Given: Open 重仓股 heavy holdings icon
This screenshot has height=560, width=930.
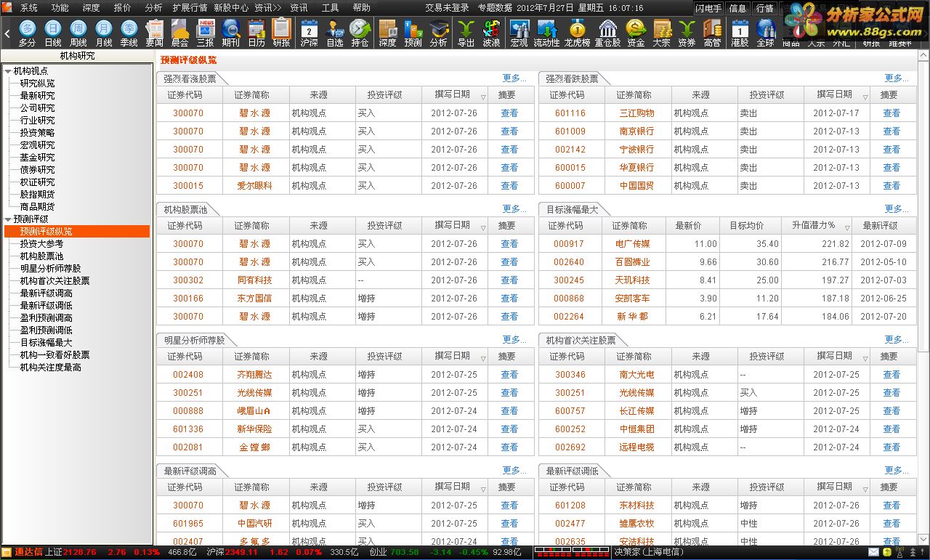Looking at the screenshot, I should (x=607, y=33).
